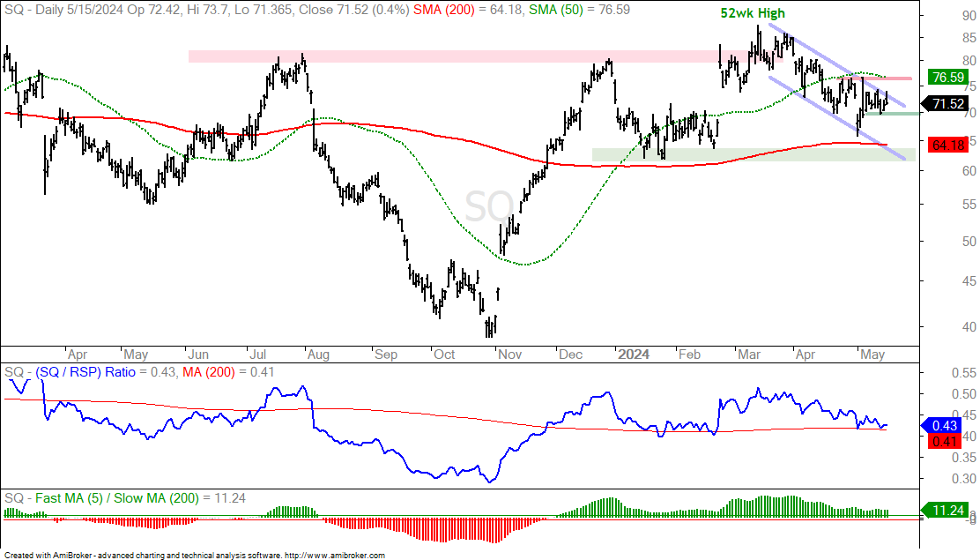The image size is (980, 560).
Task: Select the Mar label on time axis
Action: click(x=749, y=355)
